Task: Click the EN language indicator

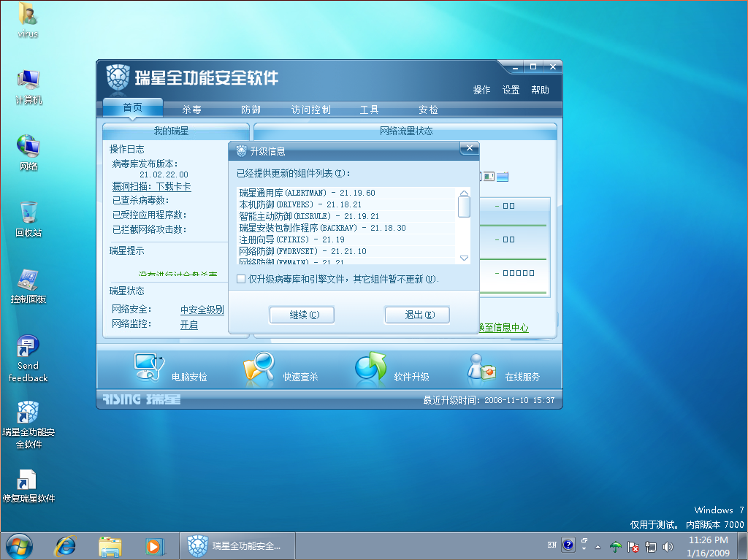Action: click(552, 545)
